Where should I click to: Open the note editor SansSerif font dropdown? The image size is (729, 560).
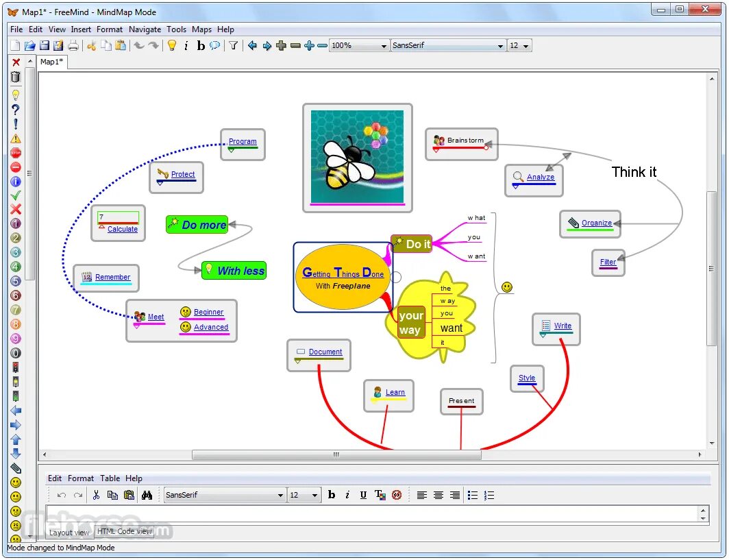click(280, 496)
